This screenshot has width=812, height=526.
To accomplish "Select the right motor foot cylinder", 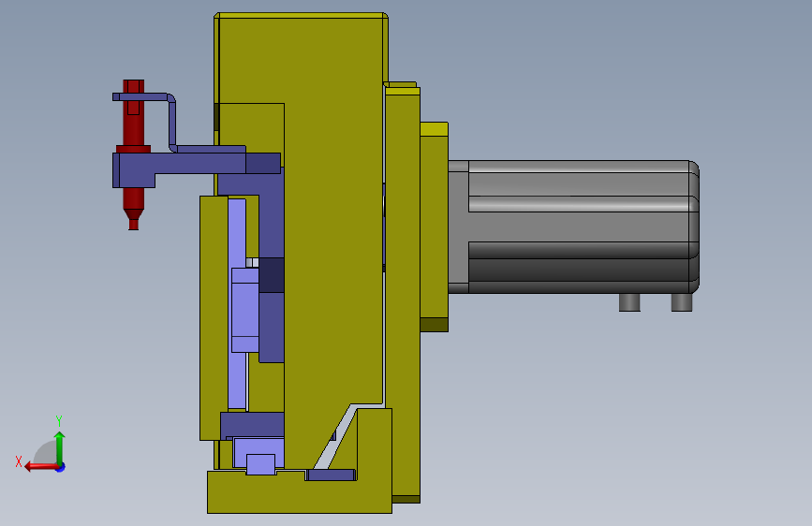I will coord(682,302).
